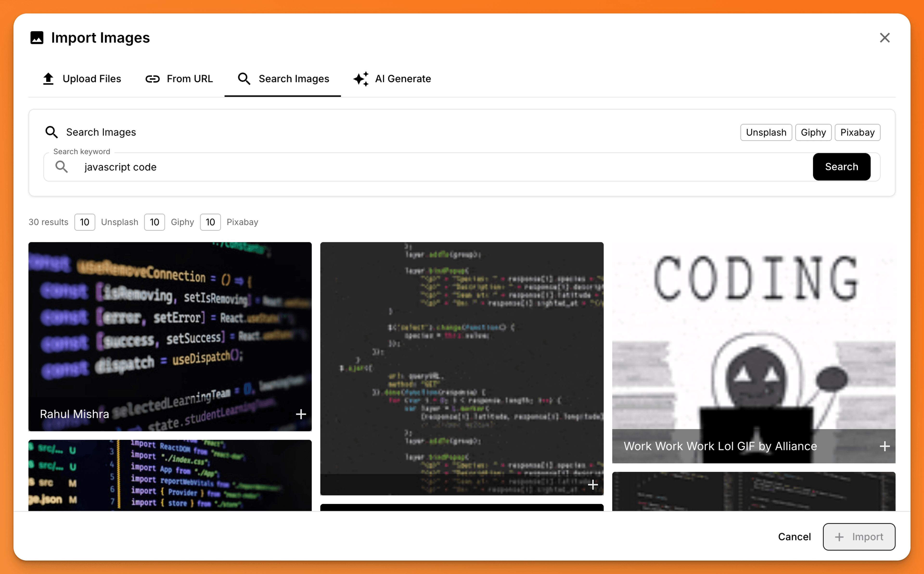This screenshot has width=924, height=574.
Task: Click the AI Generate sparkle icon
Action: (361, 78)
